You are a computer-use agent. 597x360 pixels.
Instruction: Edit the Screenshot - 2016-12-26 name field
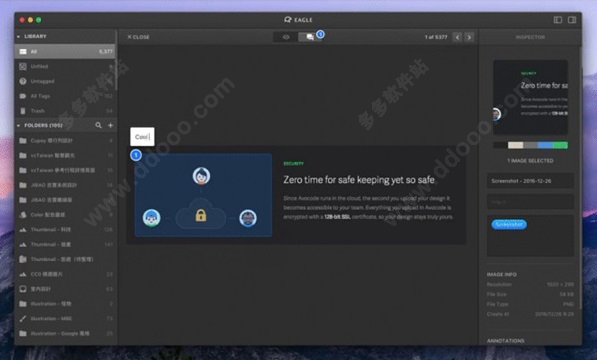point(530,181)
